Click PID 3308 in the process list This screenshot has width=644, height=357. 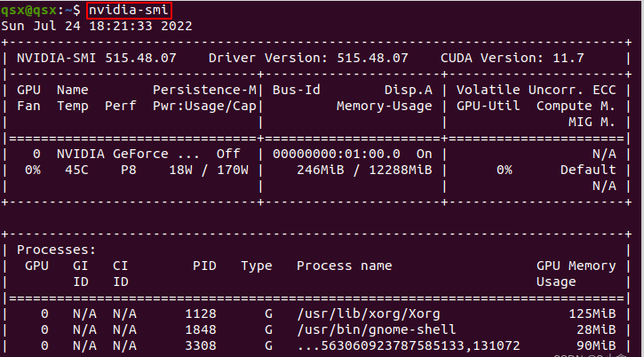[201, 345]
